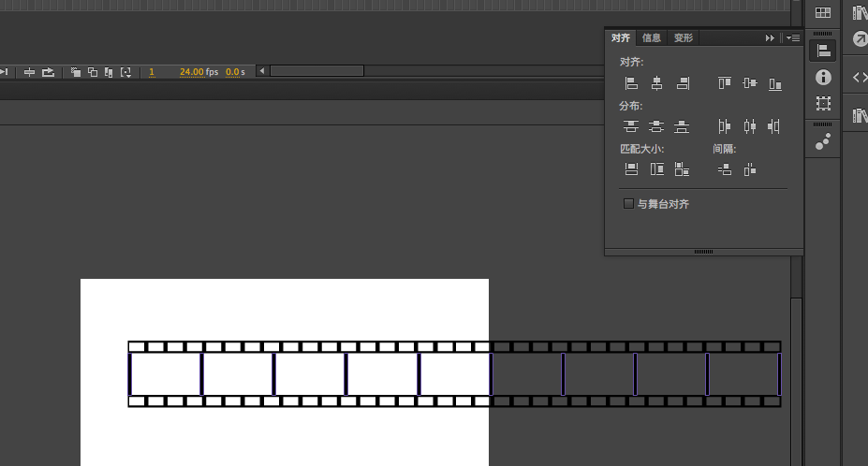Open Transform panel from side dock
This screenshot has width=868, height=466.
tap(823, 104)
